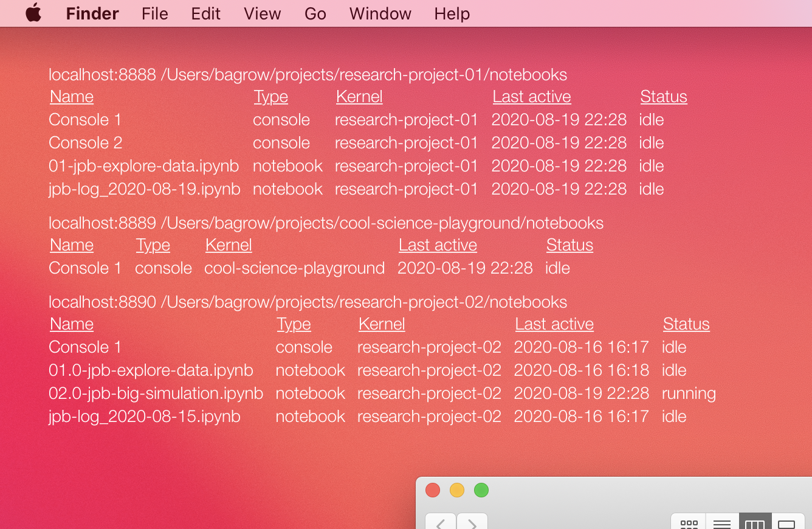Open the View menu
Viewport: 812px width, 529px height.
[x=262, y=13]
